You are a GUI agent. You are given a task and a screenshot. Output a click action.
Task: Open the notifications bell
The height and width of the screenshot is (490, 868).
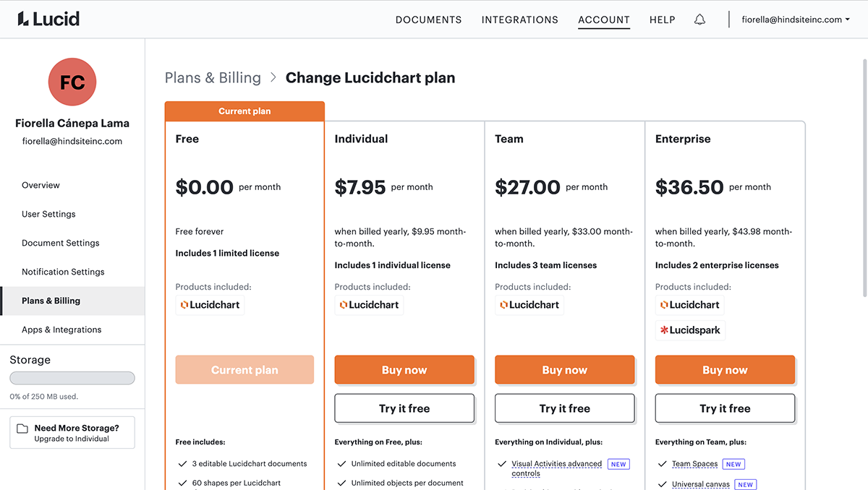pyautogui.click(x=699, y=20)
